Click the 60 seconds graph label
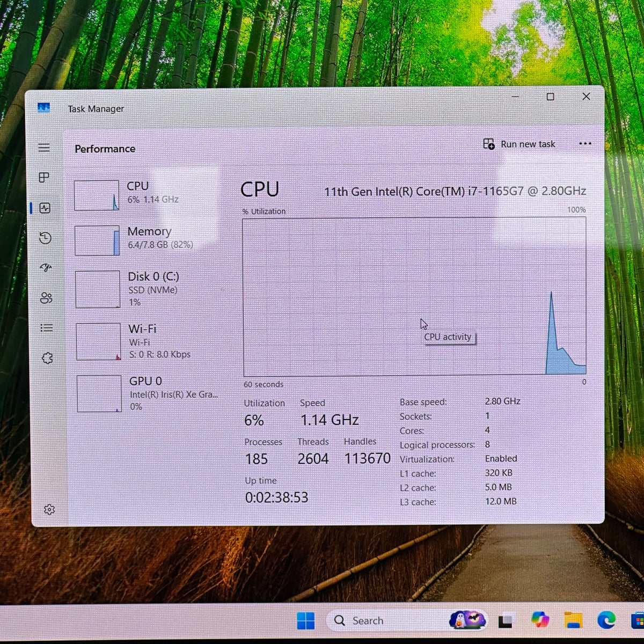Screen dimensions: 644x644 pyautogui.click(x=264, y=384)
